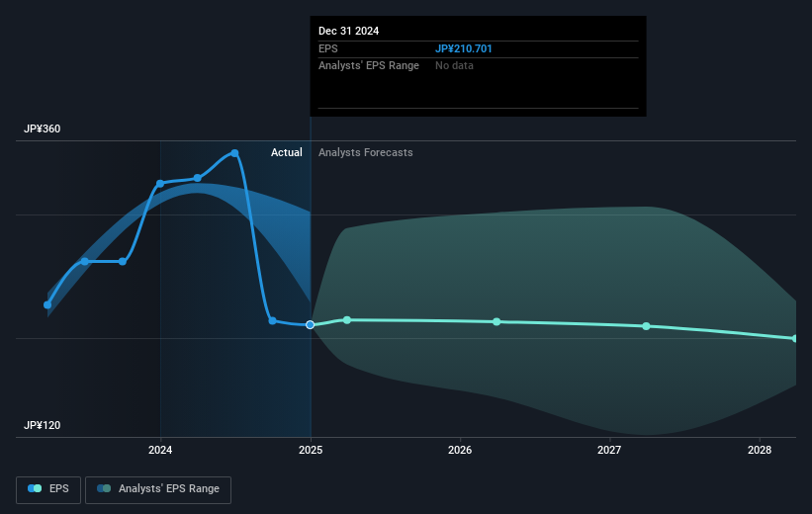Viewport: 812px width, 514px height.
Task: Click the first forecast point after 2025
Action: pos(347,320)
